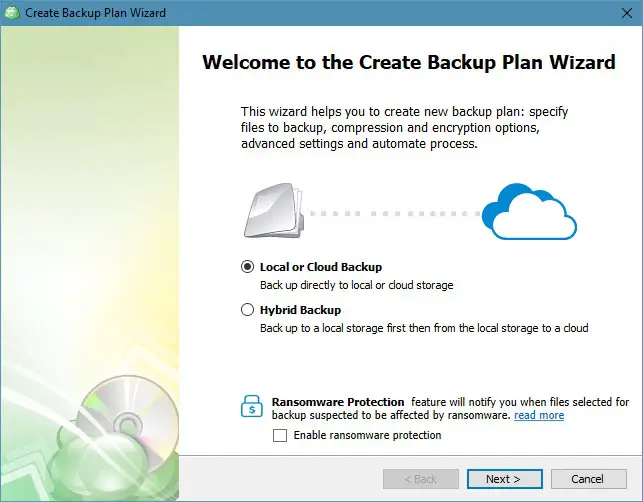Click 'Back up directly to local or cloud storage' text

click(x=356, y=285)
